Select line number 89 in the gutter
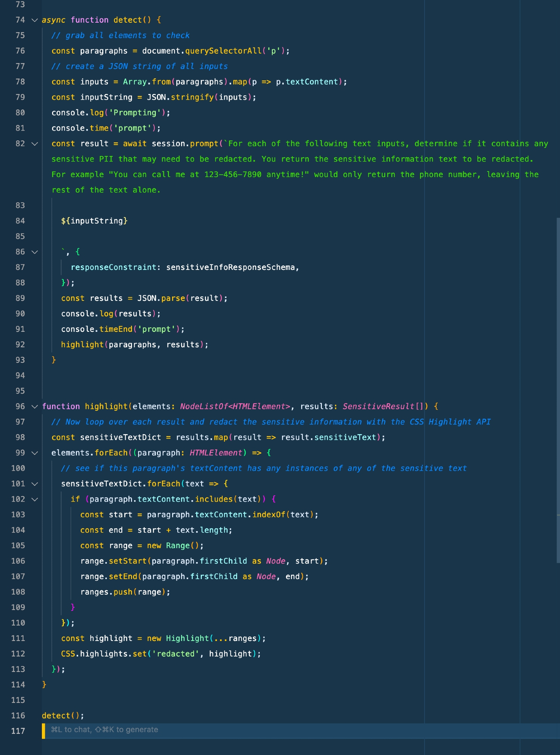Screen dimensions: 560x755 20,298
